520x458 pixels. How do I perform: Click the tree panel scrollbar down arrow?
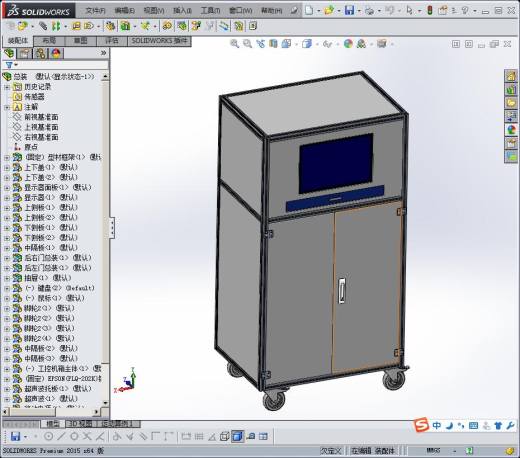105,403
